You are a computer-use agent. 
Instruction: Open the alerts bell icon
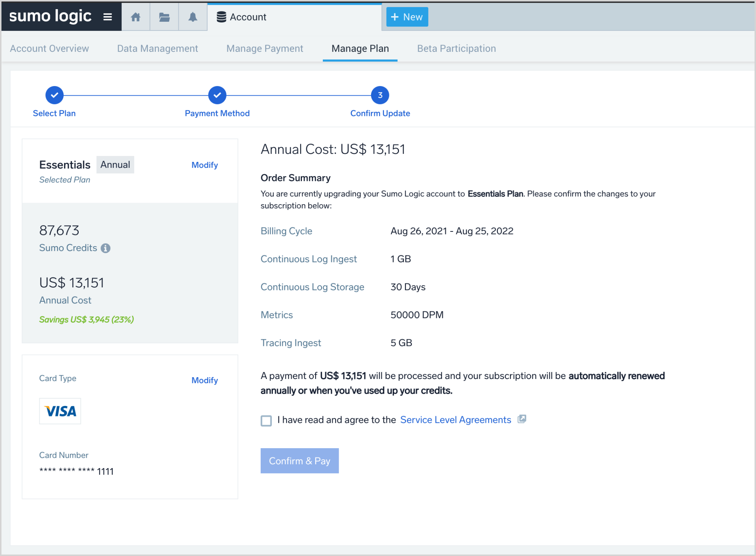[193, 17]
